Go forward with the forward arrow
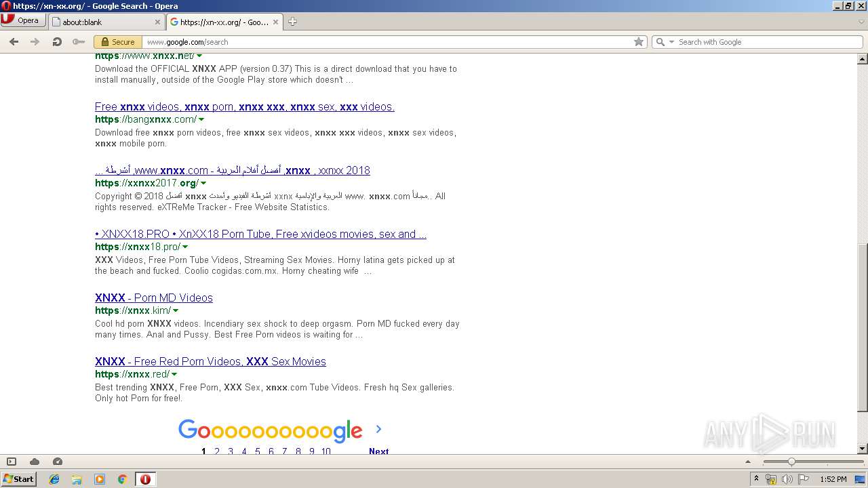Viewport: 868px width, 488px height. point(35,42)
